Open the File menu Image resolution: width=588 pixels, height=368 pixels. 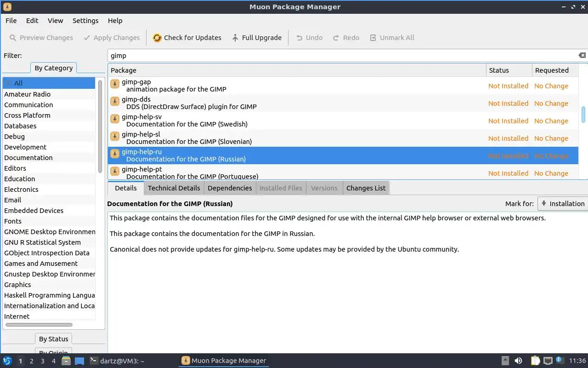click(x=11, y=20)
